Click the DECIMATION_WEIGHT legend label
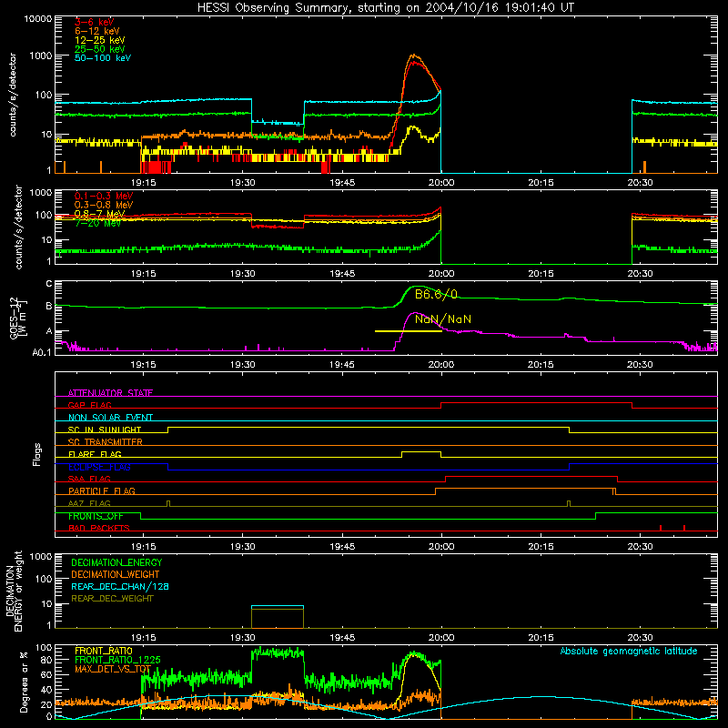This screenshot has height=728, width=728. coord(116,574)
